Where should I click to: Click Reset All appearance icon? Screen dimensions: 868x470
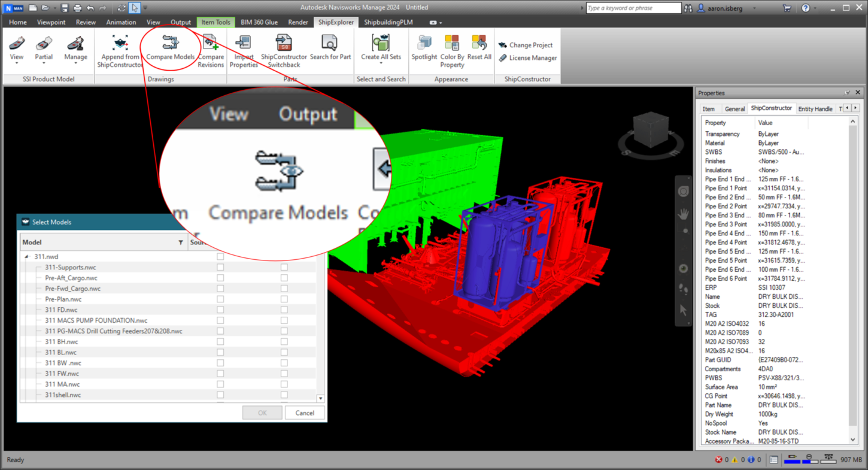pyautogui.click(x=479, y=43)
